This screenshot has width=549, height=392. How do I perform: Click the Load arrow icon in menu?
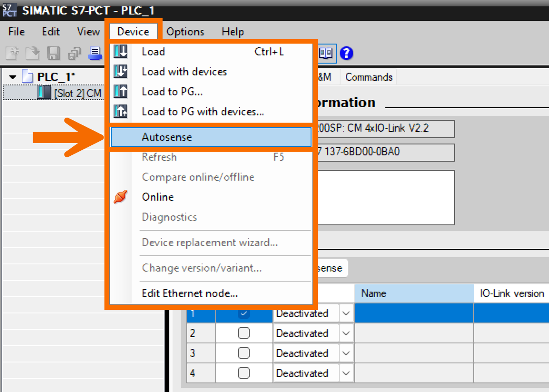(120, 51)
